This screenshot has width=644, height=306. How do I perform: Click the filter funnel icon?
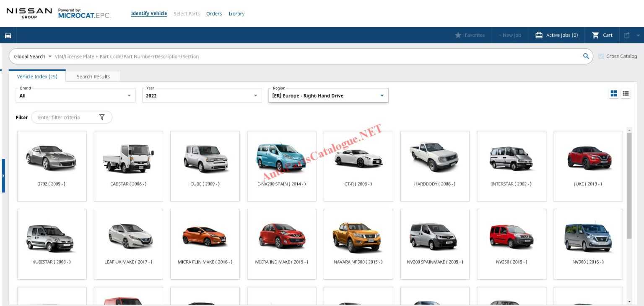pyautogui.click(x=102, y=117)
